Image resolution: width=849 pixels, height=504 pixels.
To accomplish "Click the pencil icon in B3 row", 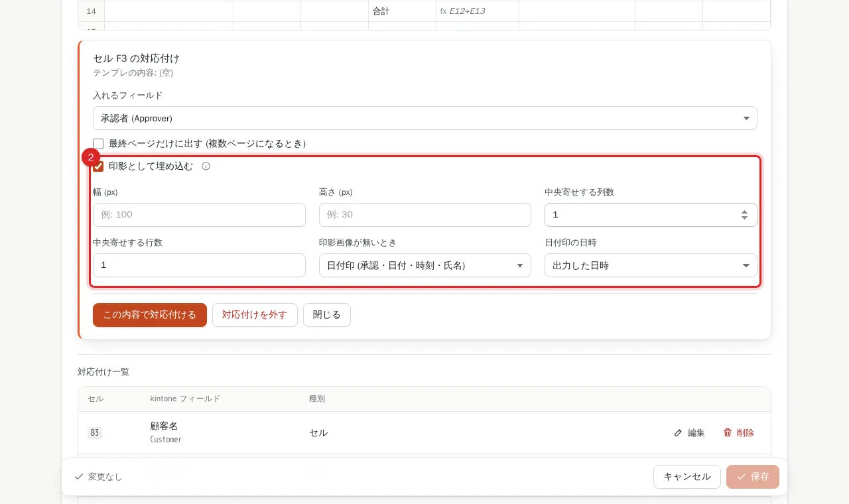I will pos(678,433).
